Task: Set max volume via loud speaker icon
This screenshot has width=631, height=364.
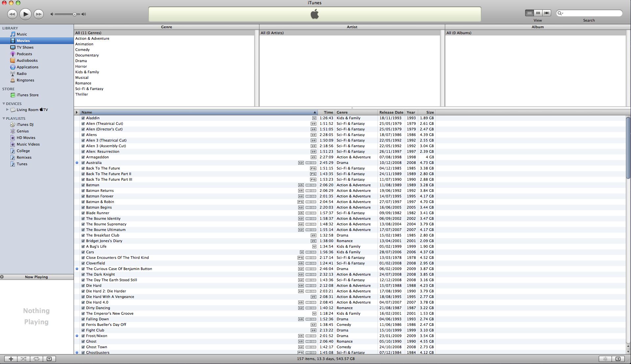Action: coord(84,14)
